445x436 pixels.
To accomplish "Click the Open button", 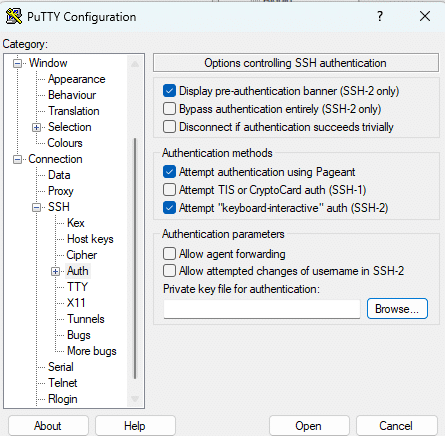I will pyautogui.click(x=309, y=426).
